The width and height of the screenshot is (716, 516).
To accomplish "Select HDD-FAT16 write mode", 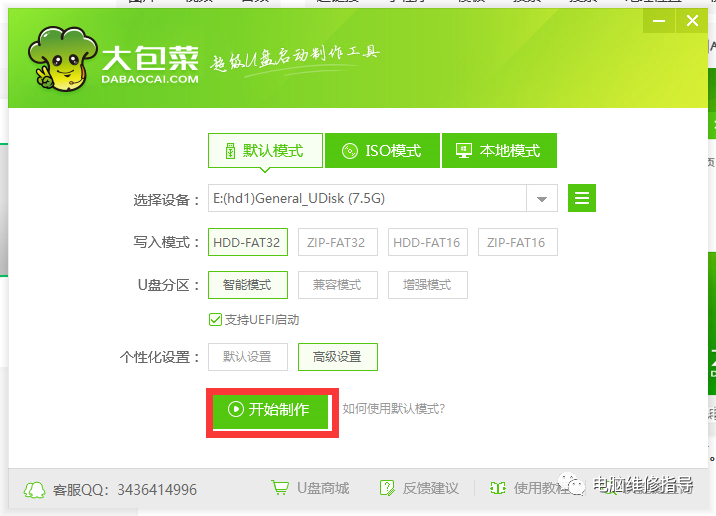I will click(428, 242).
